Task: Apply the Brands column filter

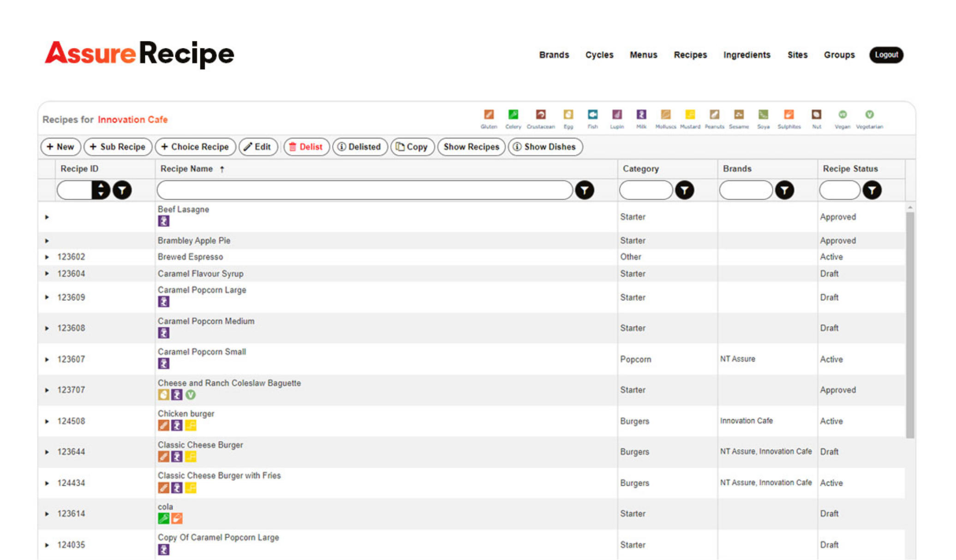Action: point(784,190)
